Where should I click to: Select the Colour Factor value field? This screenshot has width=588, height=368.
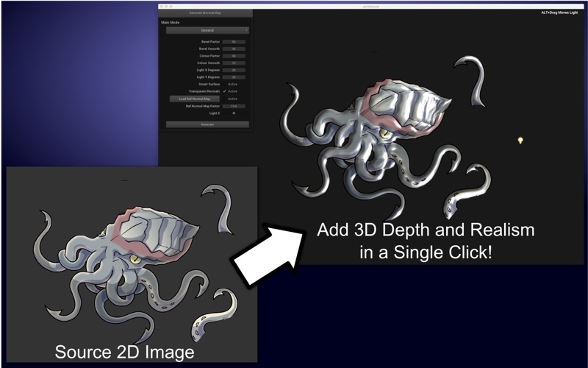(234, 56)
